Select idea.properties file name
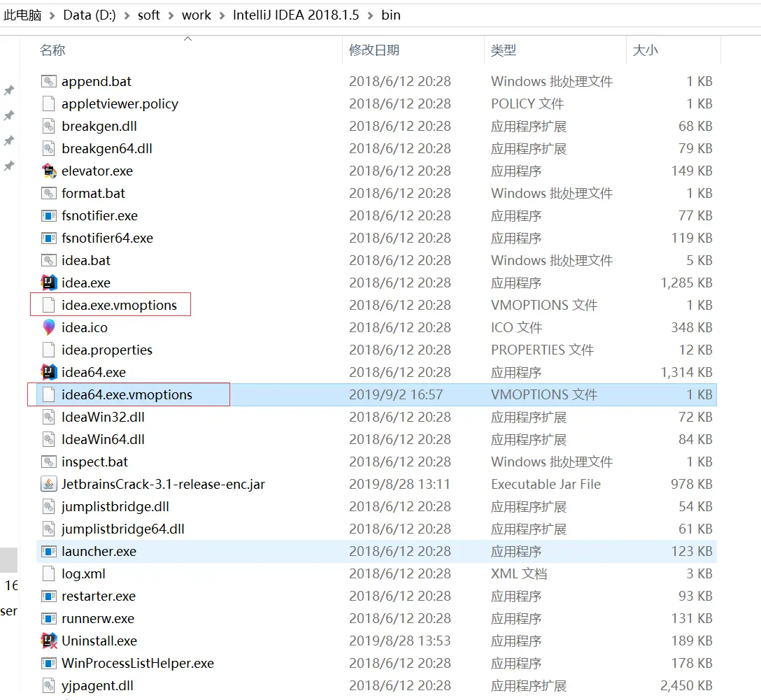Screen dimensions: 761x700 pyautogui.click(x=107, y=350)
